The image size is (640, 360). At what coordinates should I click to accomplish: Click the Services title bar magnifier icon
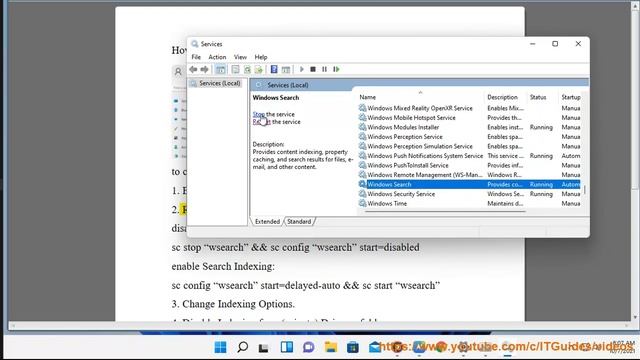pos(195,44)
